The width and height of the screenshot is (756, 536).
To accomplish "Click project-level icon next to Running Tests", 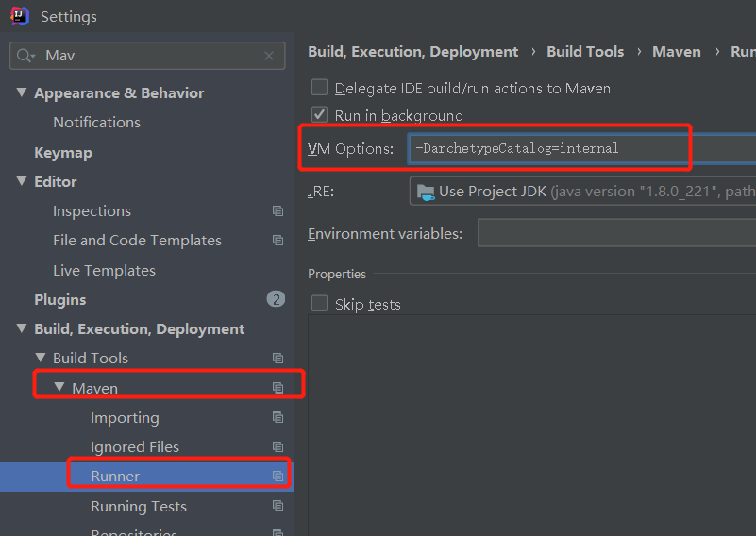I will (x=277, y=506).
